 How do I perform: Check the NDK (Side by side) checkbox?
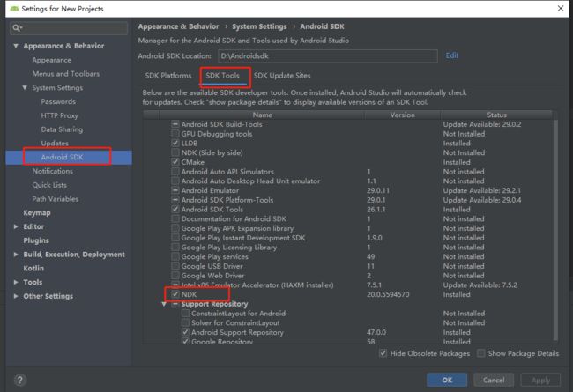click(175, 152)
